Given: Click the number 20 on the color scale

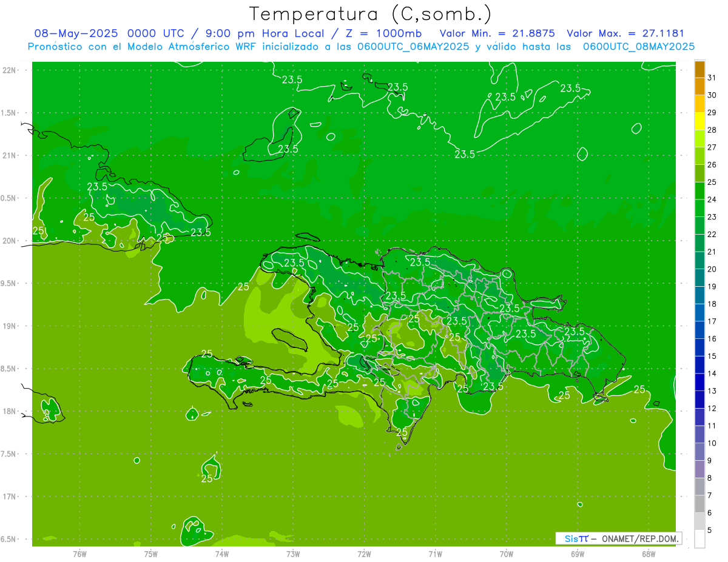Looking at the screenshot, I should click(x=712, y=269).
